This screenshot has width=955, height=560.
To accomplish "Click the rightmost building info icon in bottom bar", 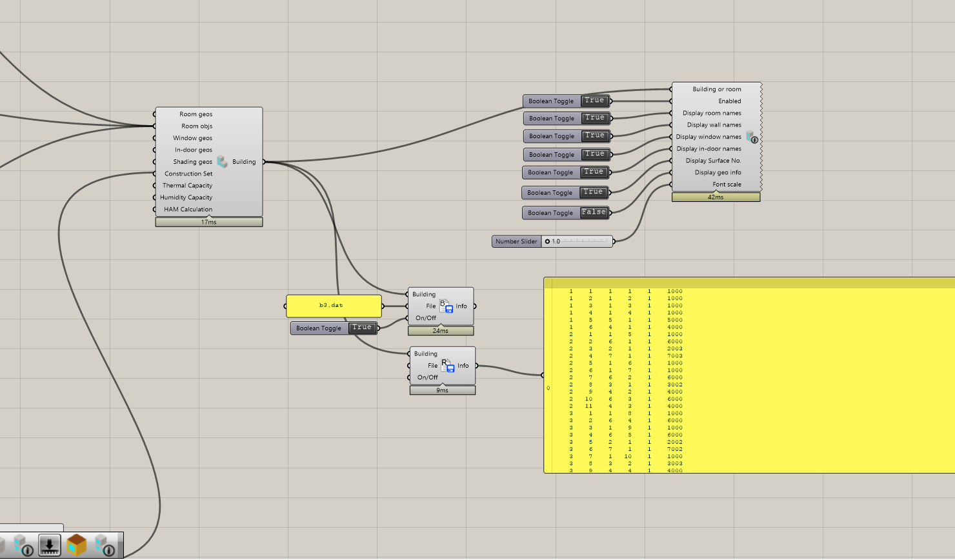I will 105,545.
